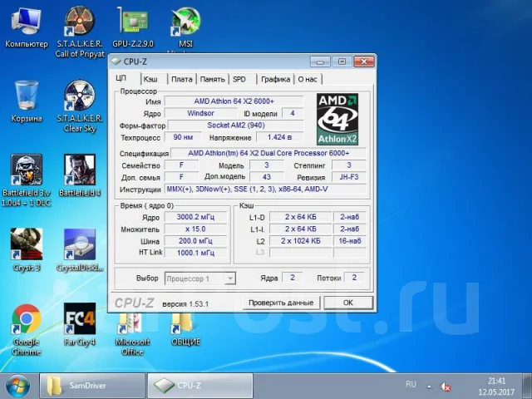The height and width of the screenshot is (399, 532).
Task: Click the Ядра count value field
Action: tap(292, 278)
